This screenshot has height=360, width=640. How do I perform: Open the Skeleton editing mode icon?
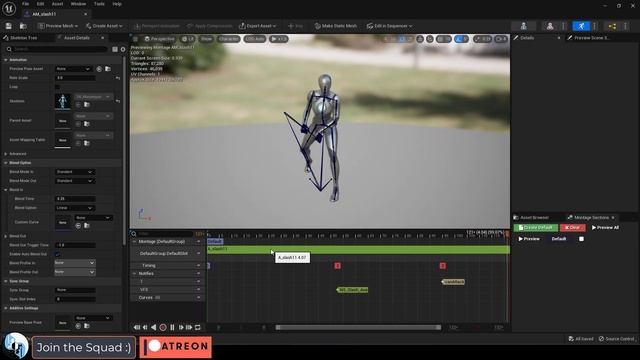pos(524,26)
